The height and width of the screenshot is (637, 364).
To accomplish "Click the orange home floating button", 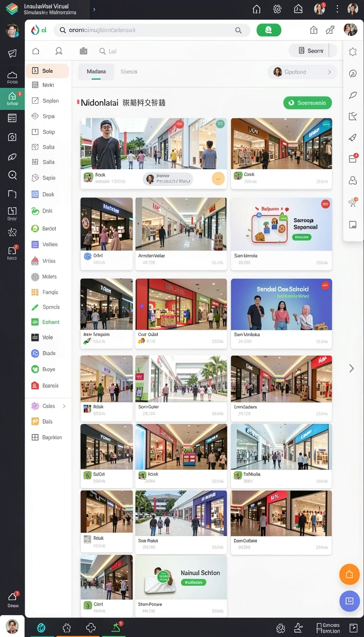I will click(x=349, y=574).
